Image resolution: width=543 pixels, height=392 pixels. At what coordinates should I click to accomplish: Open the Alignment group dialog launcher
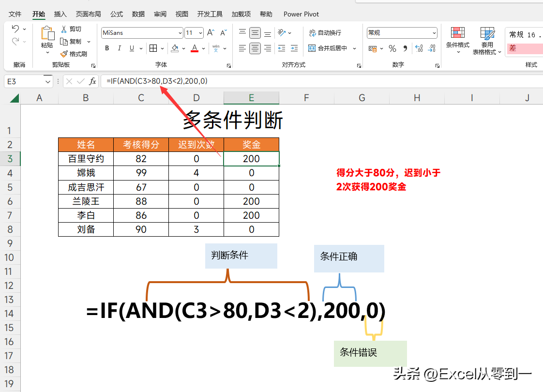(x=359, y=65)
